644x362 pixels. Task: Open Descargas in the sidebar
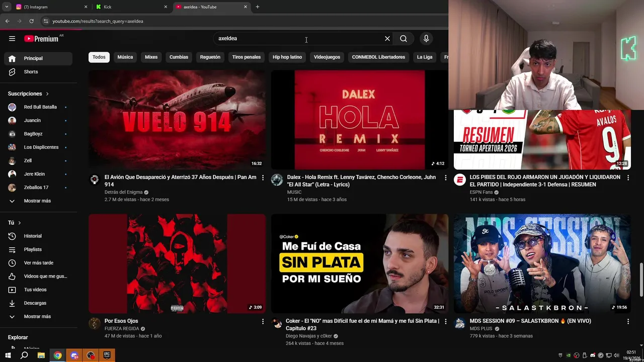click(38, 303)
